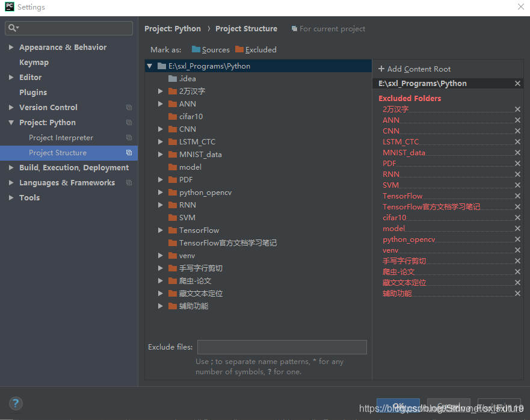Expand the TensorFlow folder node
This screenshot has width=530, height=420.
tap(160, 230)
